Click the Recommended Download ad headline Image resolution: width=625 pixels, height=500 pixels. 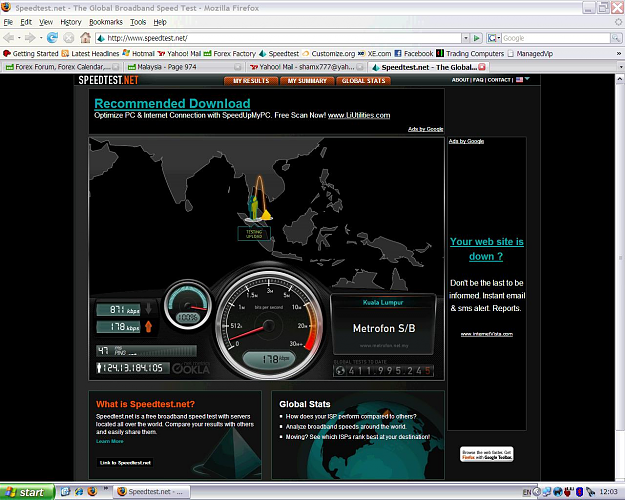pos(172,104)
